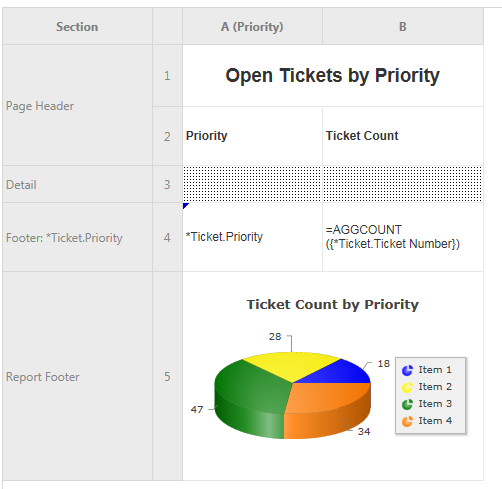Image resolution: width=502 pixels, height=489 pixels.
Task: Click the Footer: *Ticket.Priority section label
Action: (x=64, y=238)
